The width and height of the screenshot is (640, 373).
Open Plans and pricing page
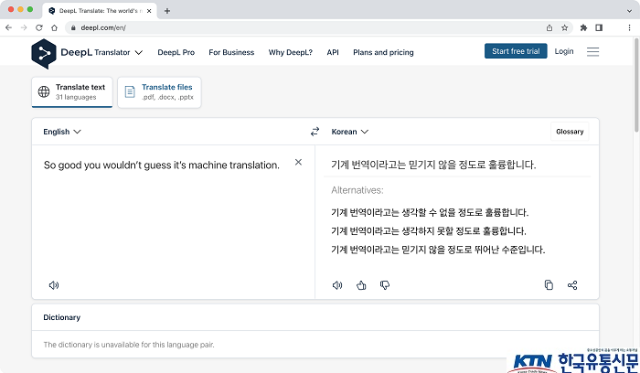click(x=383, y=52)
